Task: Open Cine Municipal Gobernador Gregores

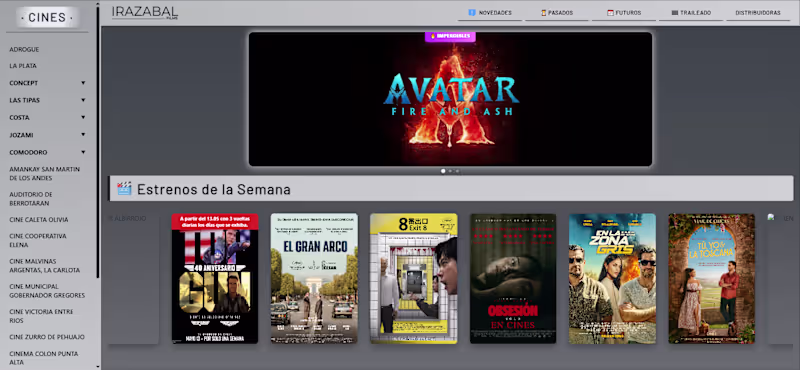Action: click(x=47, y=290)
